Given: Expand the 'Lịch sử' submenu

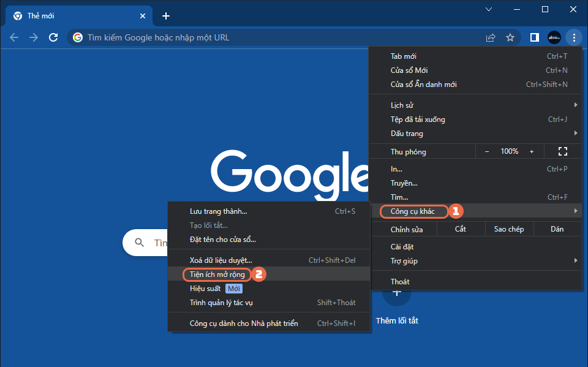Looking at the screenshot, I should [x=475, y=105].
